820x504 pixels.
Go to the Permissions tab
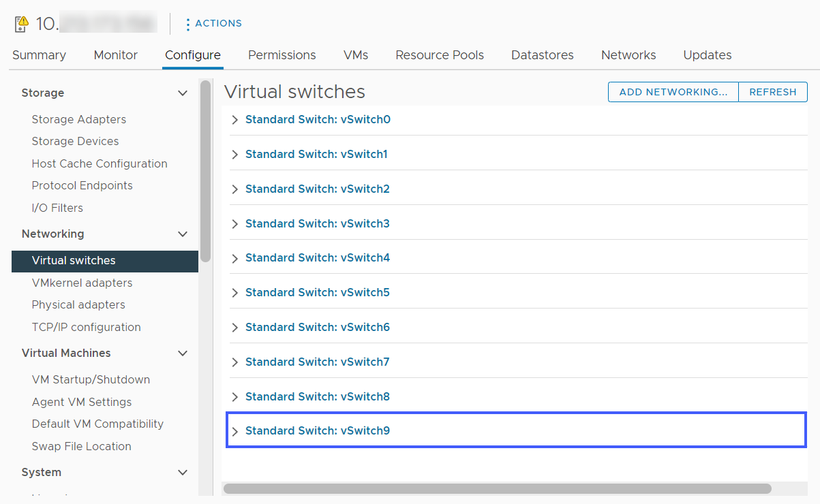coord(282,55)
